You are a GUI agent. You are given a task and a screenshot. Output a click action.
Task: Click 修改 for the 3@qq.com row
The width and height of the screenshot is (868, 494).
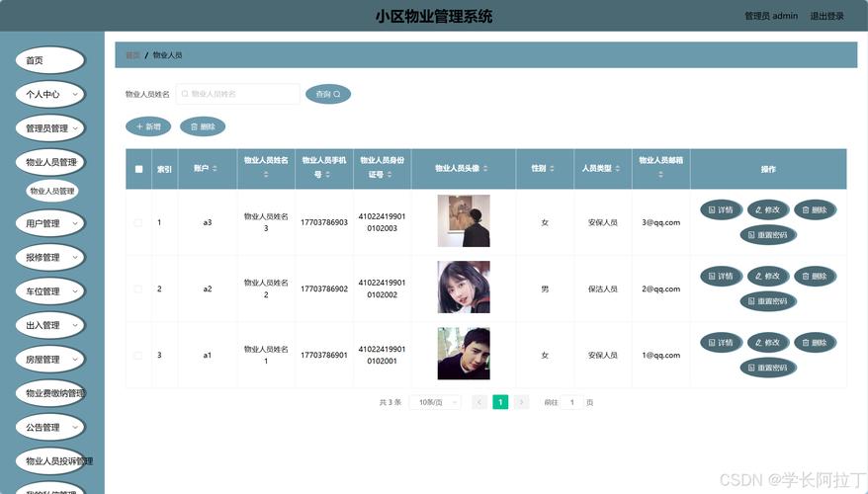click(x=768, y=210)
